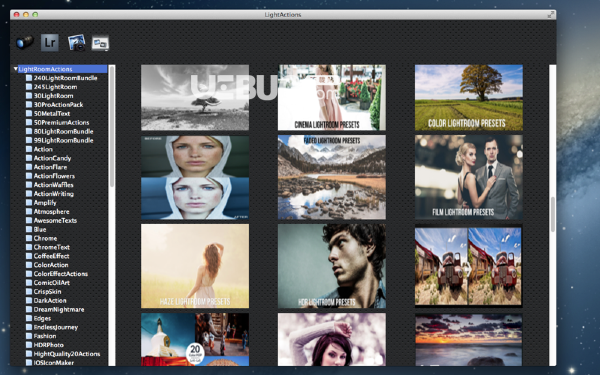600x375 pixels.
Task: Open the Film Lightroom Presets thumbnail
Action: 469,177
